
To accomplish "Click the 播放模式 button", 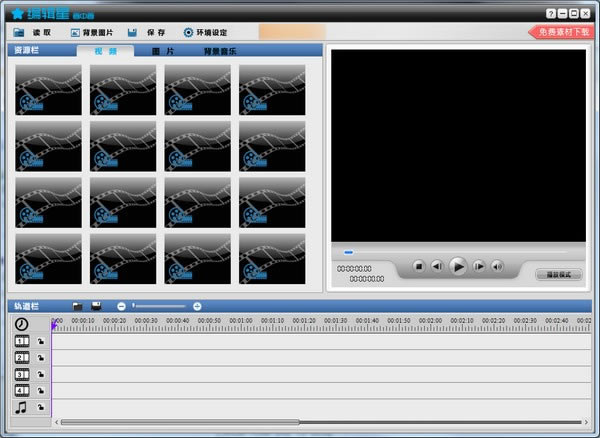I will coord(558,274).
